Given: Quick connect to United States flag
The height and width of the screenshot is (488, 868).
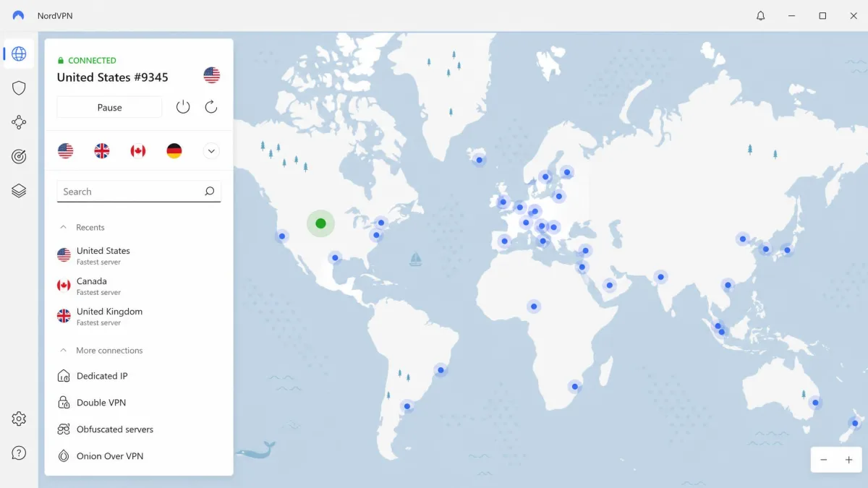Looking at the screenshot, I should point(66,151).
